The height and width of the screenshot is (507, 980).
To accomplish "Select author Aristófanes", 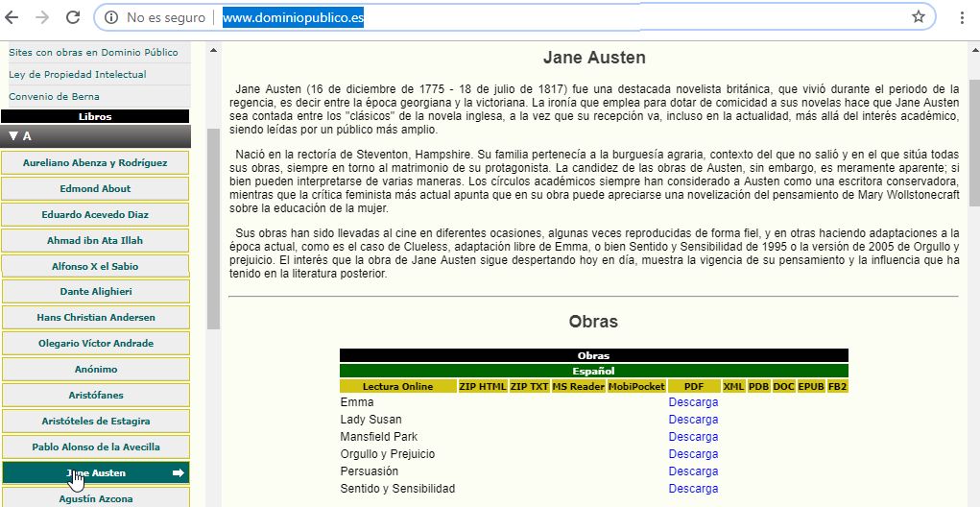I will click(x=96, y=395).
